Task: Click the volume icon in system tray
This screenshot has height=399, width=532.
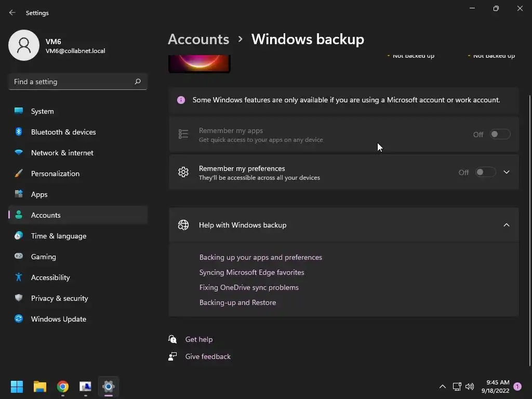Action: coord(470,387)
